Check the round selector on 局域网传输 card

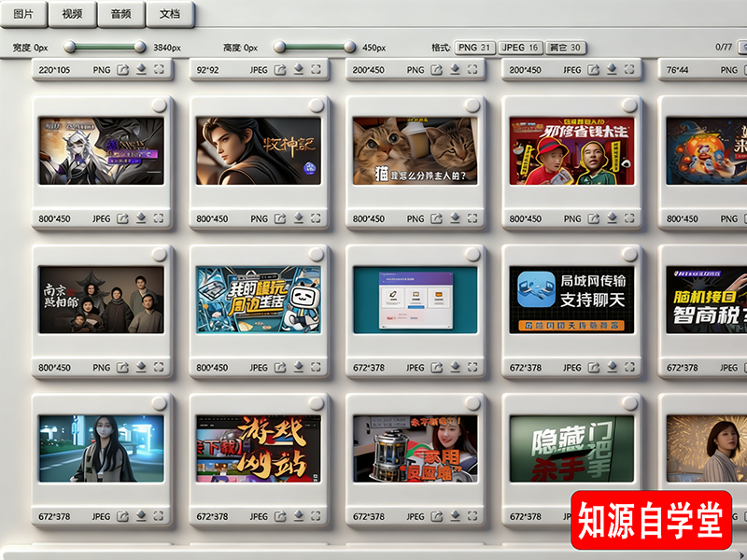(x=630, y=254)
